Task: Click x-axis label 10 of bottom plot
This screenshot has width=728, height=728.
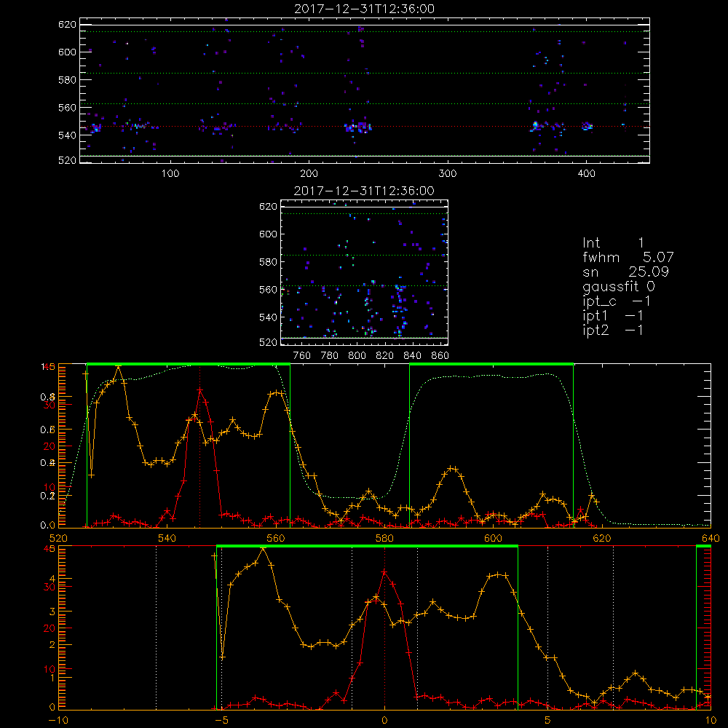Action: coord(711,720)
